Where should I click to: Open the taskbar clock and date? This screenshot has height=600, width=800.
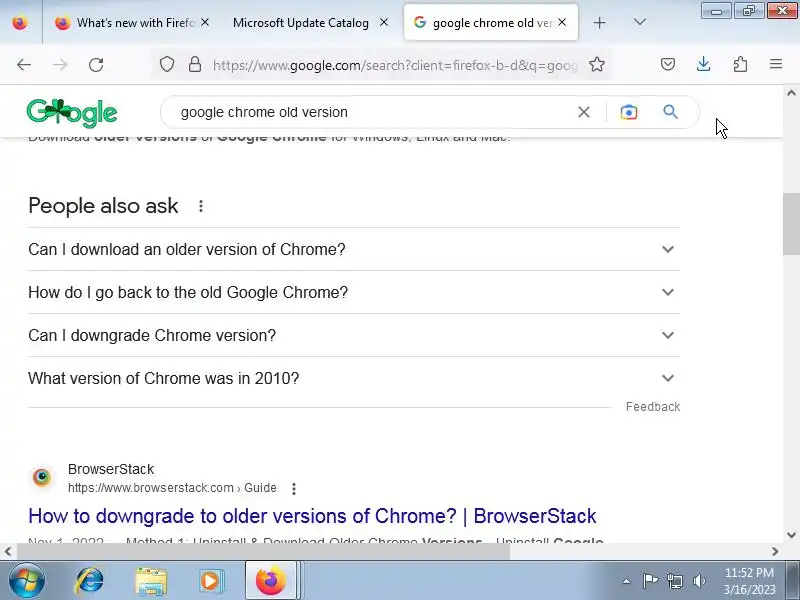tap(749, 581)
